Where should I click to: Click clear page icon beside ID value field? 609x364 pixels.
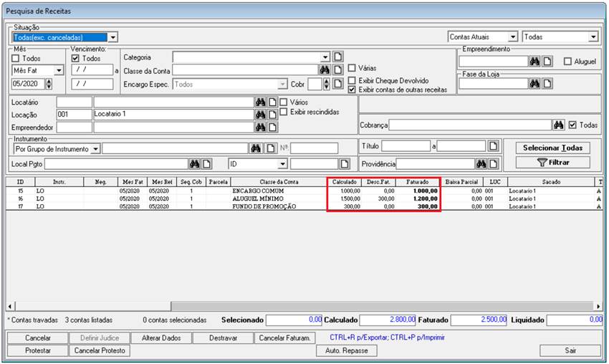click(345, 164)
